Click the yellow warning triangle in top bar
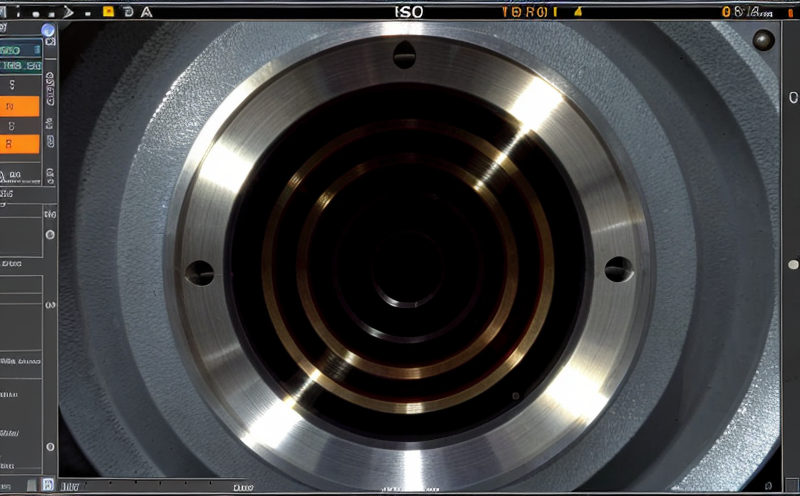The image size is (800, 496). coord(578,11)
